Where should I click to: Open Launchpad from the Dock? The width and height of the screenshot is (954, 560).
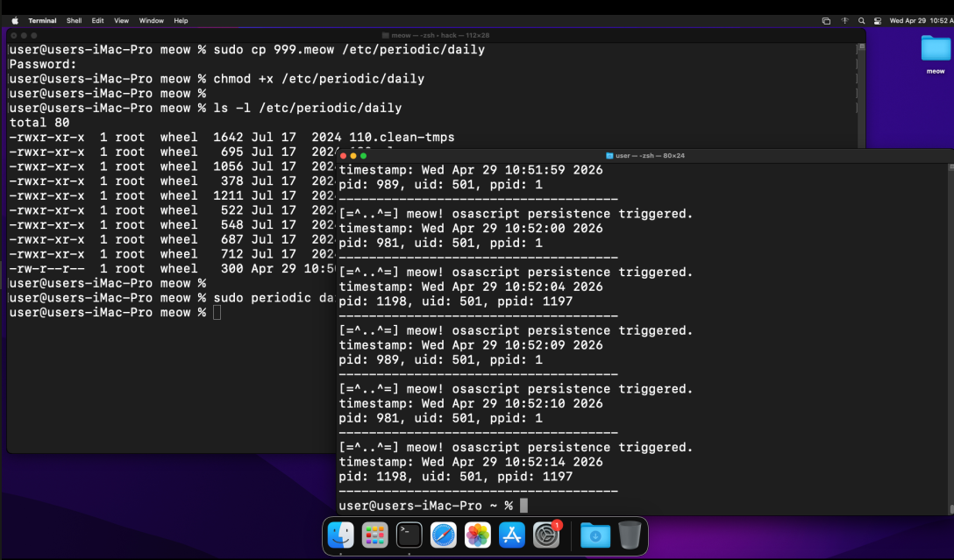pos(374,535)
